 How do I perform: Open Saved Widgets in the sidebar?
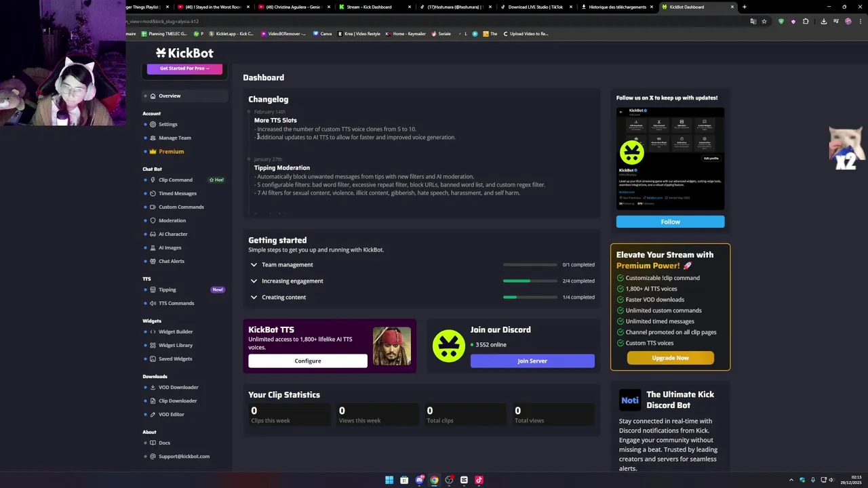click(x=175, y=359)
